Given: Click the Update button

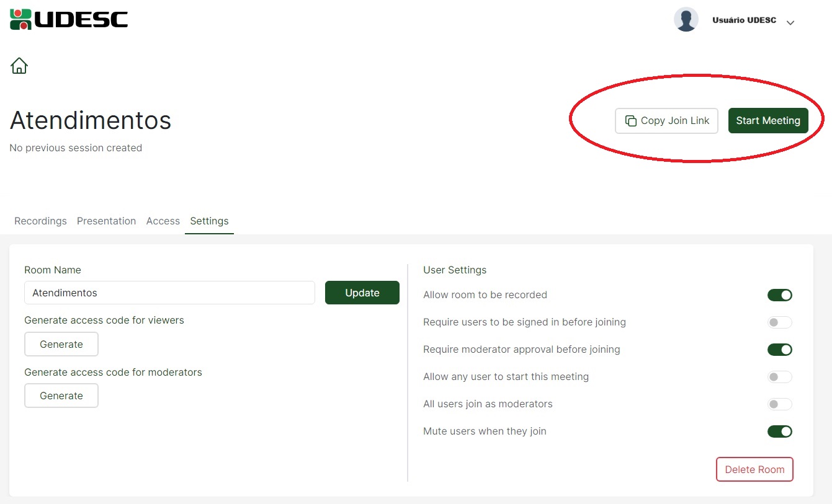Looking at the screenshot, I should point(362,293).
